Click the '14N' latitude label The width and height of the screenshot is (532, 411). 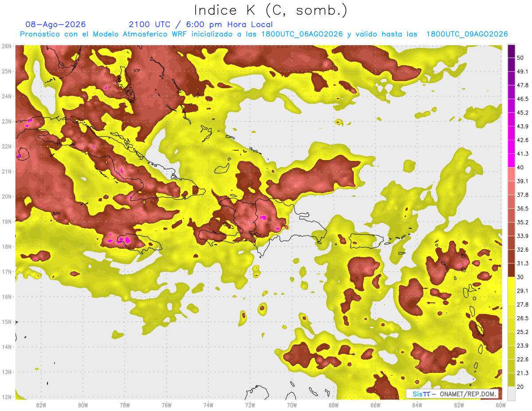(7, 347)
